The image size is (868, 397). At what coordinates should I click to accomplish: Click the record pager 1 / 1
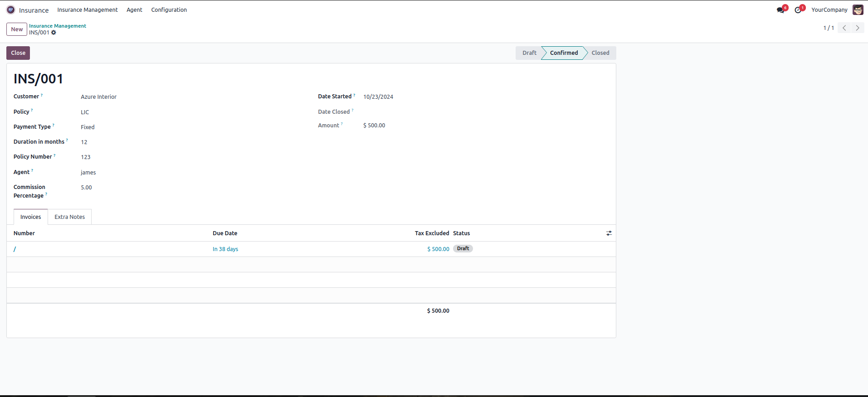(x=829, y=28)
